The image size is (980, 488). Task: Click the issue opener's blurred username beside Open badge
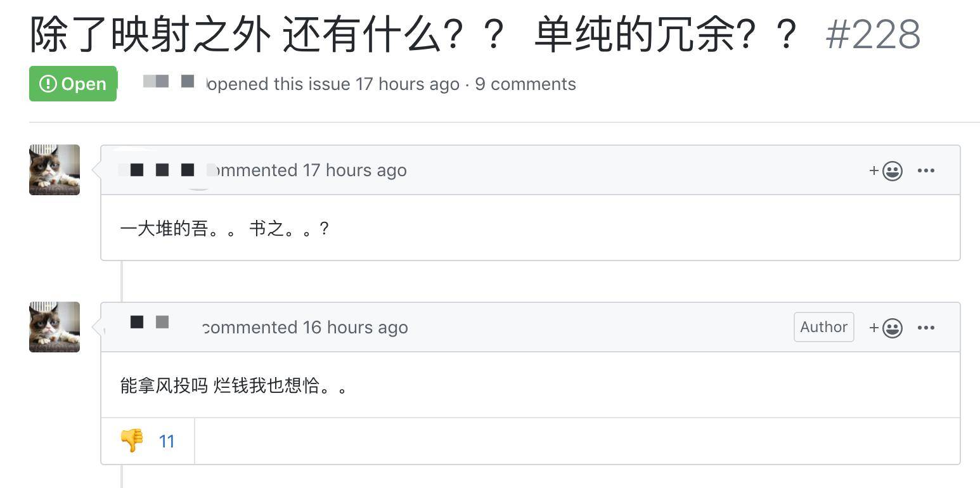pos(169,82)
